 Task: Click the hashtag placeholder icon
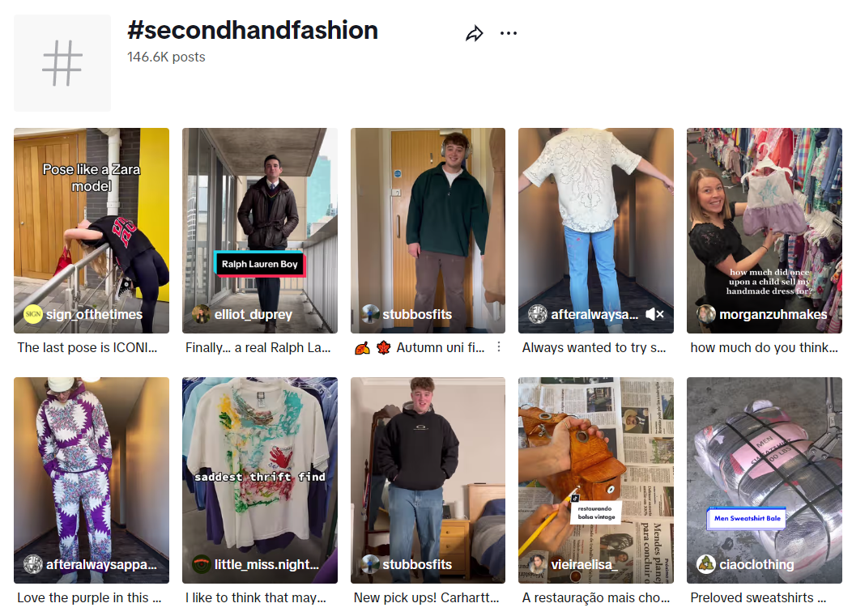point(62,63)
